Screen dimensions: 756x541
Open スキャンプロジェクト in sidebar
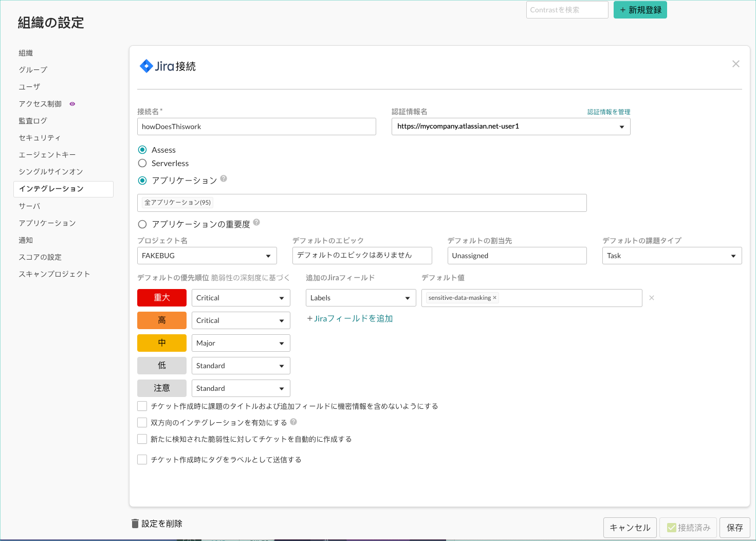[x=54, y=274]
